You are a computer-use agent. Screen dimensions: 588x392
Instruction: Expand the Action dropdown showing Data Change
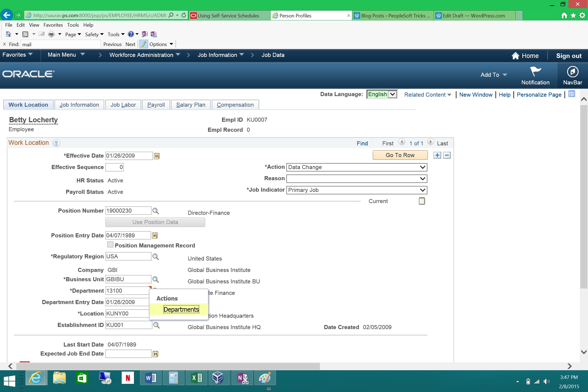(x=357, y=167)
